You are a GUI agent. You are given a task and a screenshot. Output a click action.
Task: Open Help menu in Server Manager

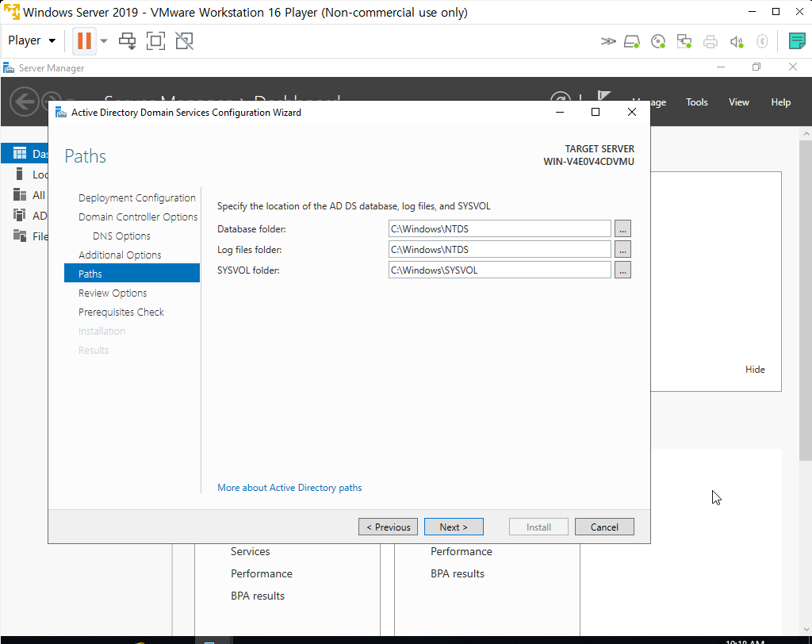pos(780,102)
